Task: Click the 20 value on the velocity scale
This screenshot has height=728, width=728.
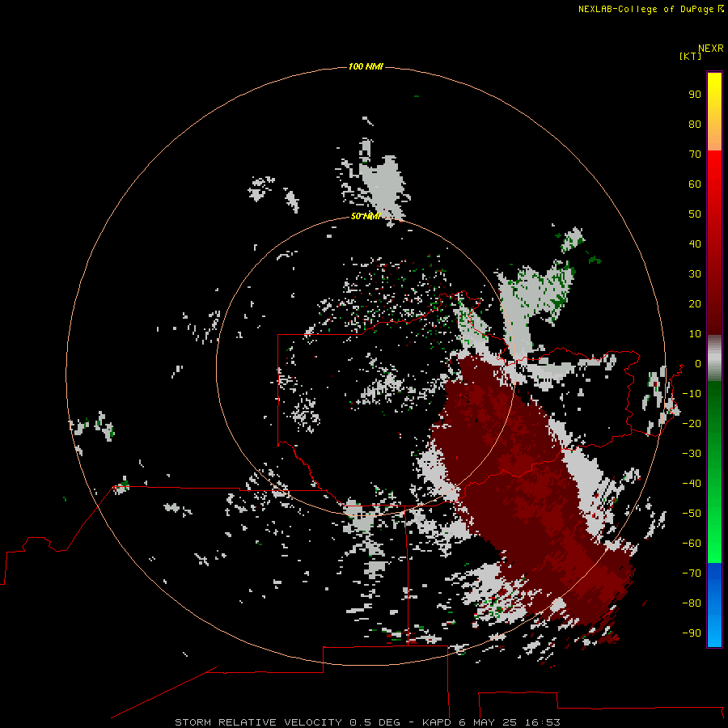Action: point(695,303)
